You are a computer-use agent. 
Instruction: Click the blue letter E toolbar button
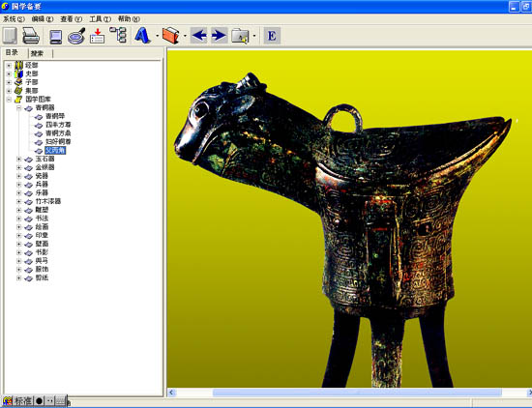(272, 36)
